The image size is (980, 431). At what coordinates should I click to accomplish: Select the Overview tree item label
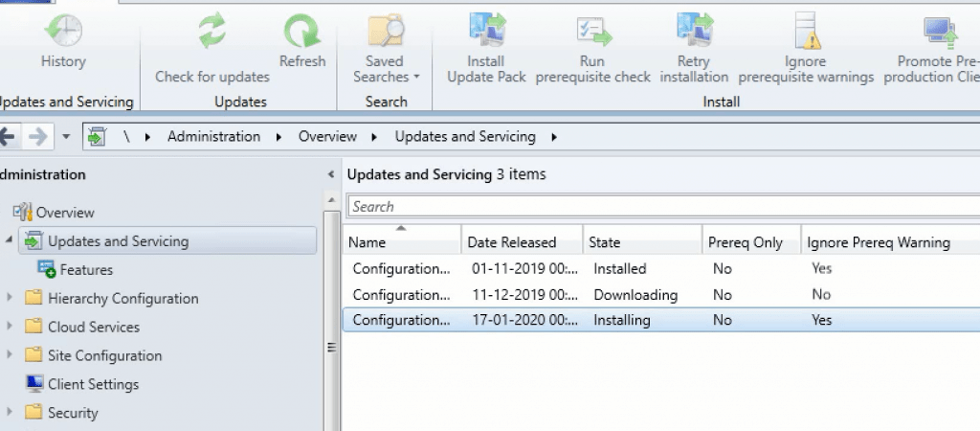point(65,213)
